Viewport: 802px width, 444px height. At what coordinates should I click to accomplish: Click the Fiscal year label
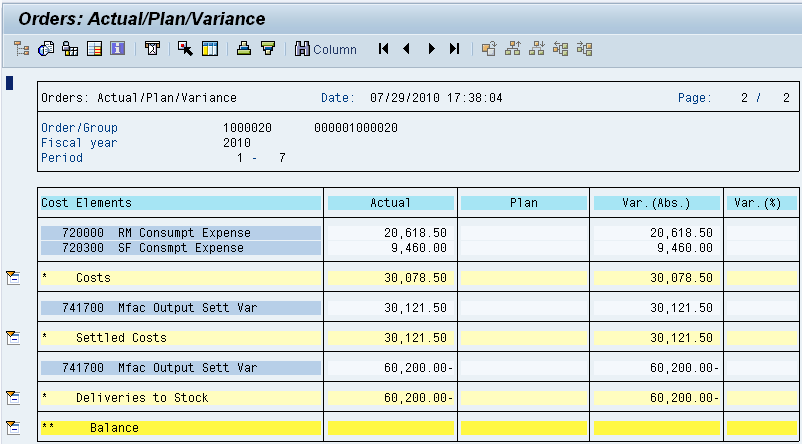(x=79, y=143)
